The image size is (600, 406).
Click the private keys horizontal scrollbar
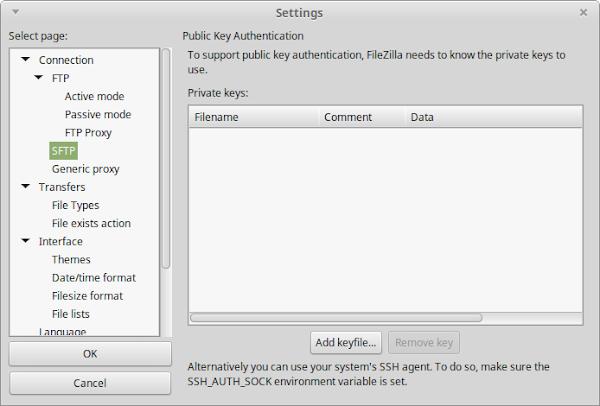(336, 318)
